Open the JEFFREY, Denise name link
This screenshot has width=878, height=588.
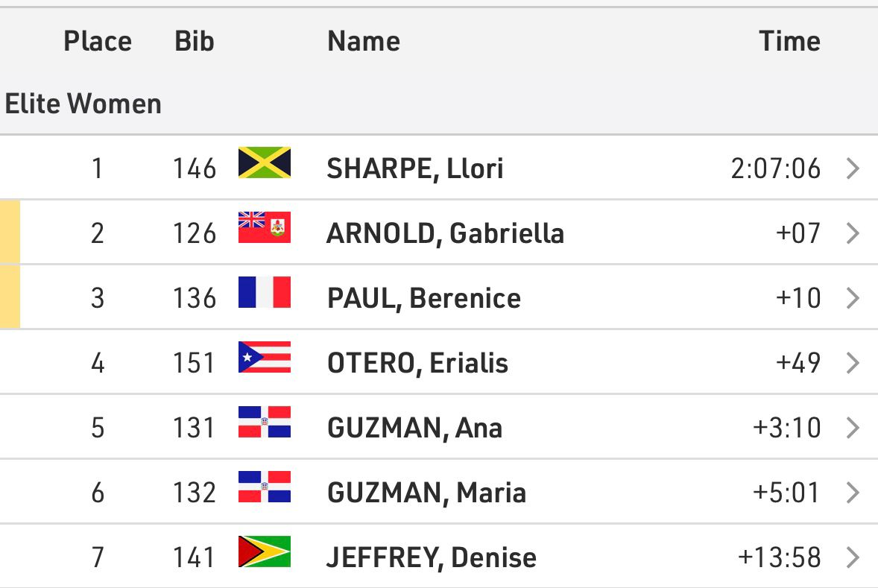(431, 557)
